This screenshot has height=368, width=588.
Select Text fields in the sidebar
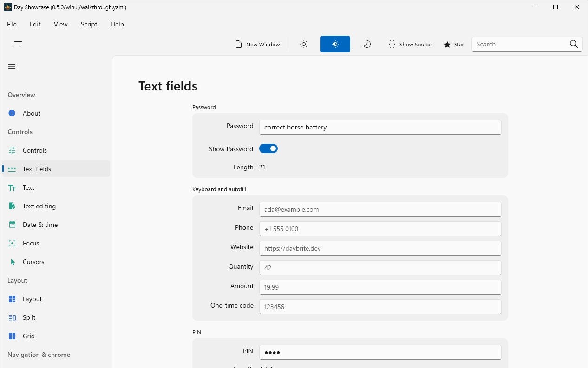point(56,169)
